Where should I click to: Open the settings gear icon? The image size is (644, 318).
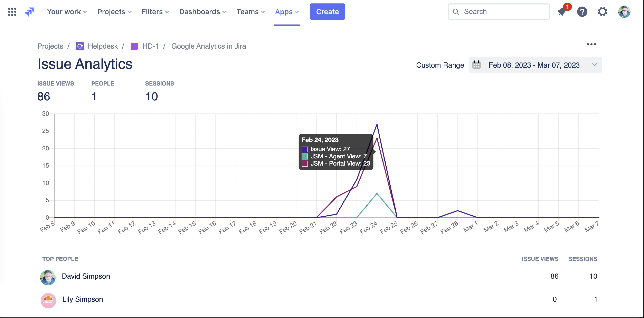pos(603,12)
